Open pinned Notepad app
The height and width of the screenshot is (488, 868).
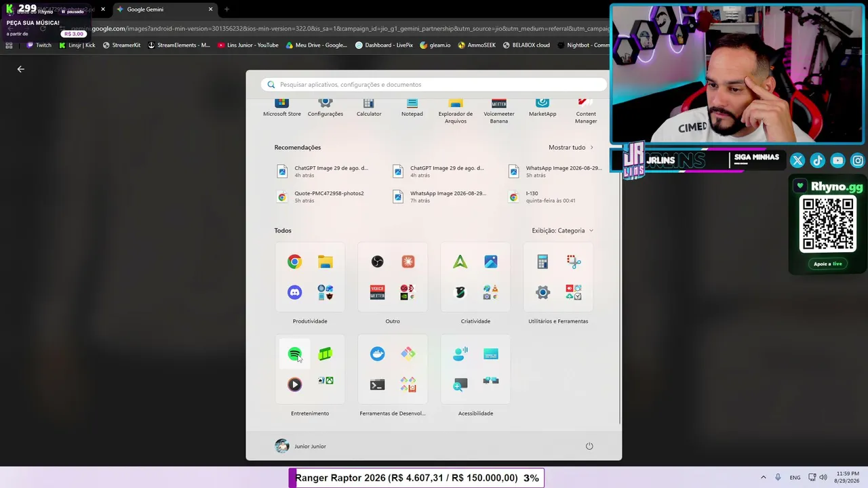tap(412, 108)
